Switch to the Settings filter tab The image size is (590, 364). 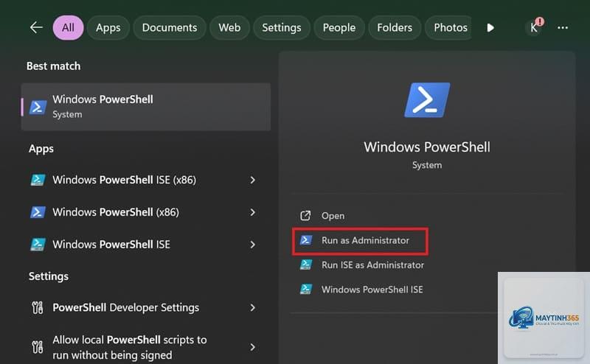(x=282, y=28)
